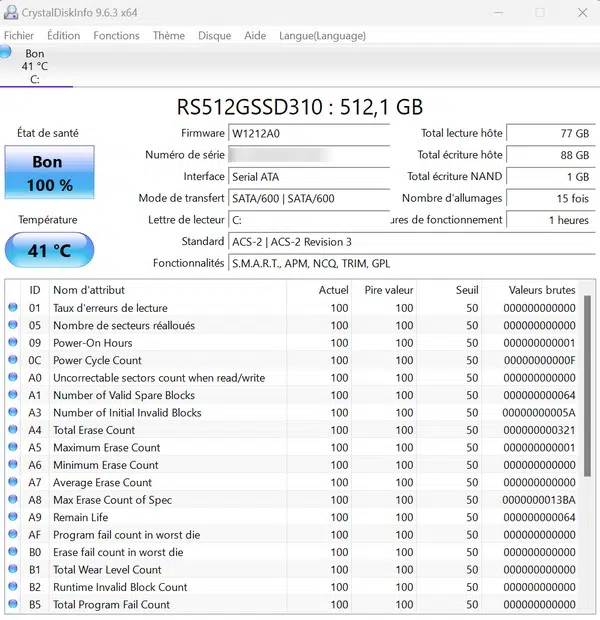Click the blue status orb for drive C:

tap(6, 52)
